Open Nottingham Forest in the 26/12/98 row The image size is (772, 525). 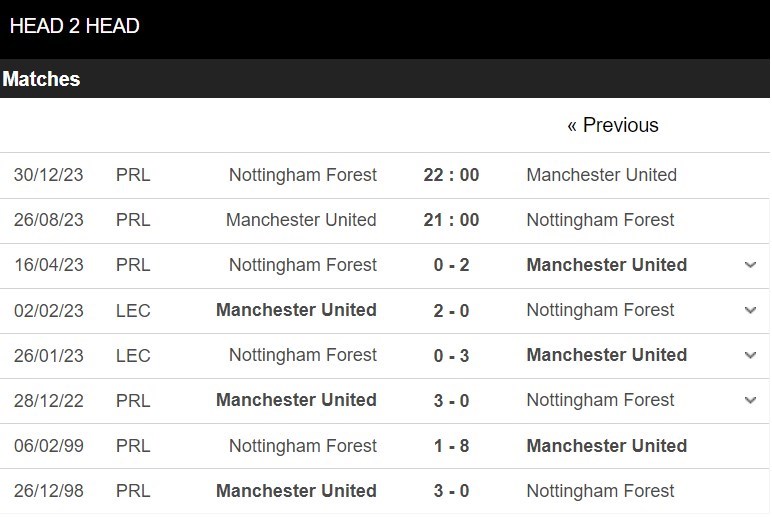point(600,491)
